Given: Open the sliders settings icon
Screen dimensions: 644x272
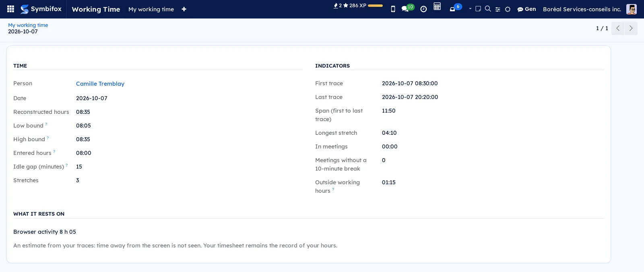Looking at the screenshot, I should (x=498, y=9).
